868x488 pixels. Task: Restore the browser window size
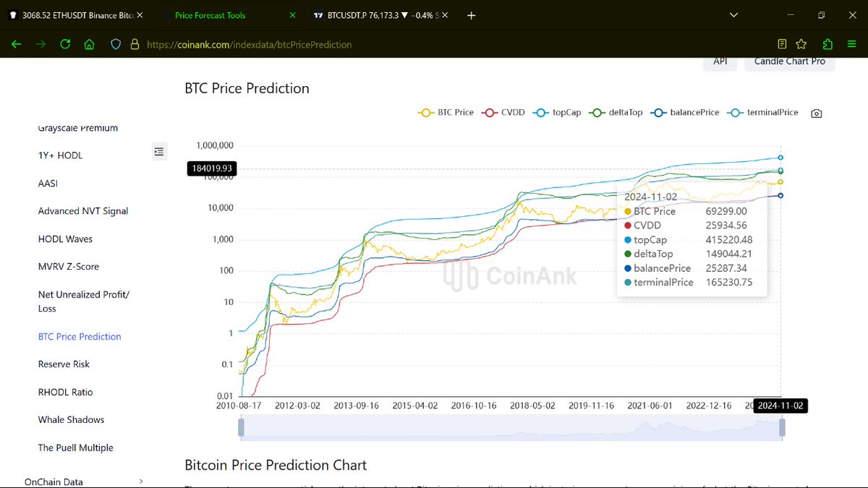point(822,15)
